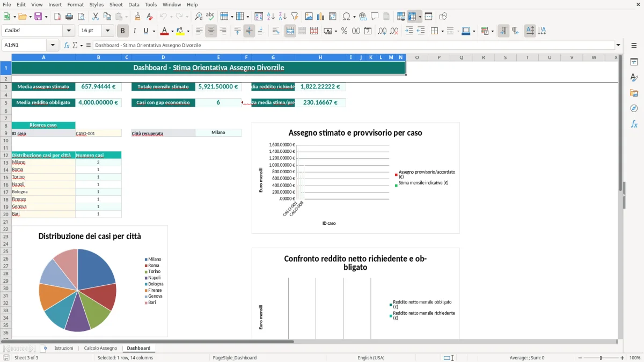Viewport: 644px width, 362px height.
Task: Open the font name dropdown
Action: [69, 31]
